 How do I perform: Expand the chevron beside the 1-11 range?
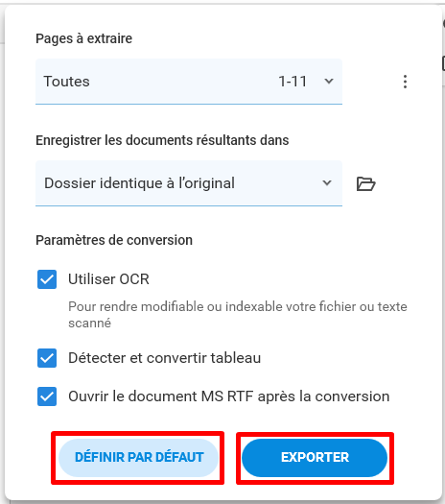pyautogui.click(x=329, y=82)
